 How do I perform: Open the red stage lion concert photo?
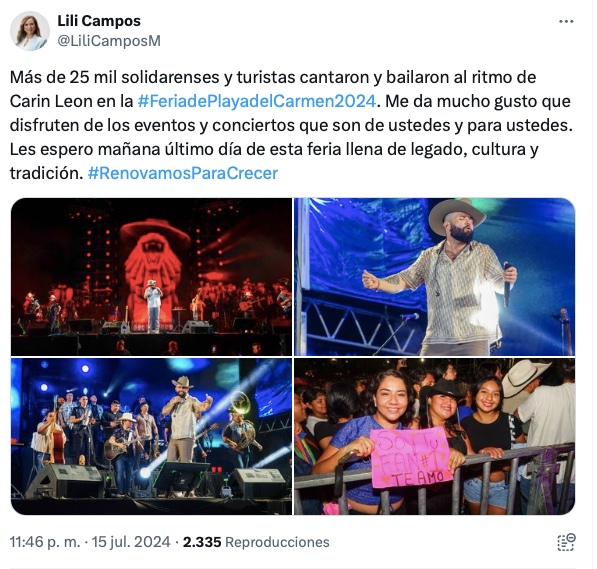point(151,277)
